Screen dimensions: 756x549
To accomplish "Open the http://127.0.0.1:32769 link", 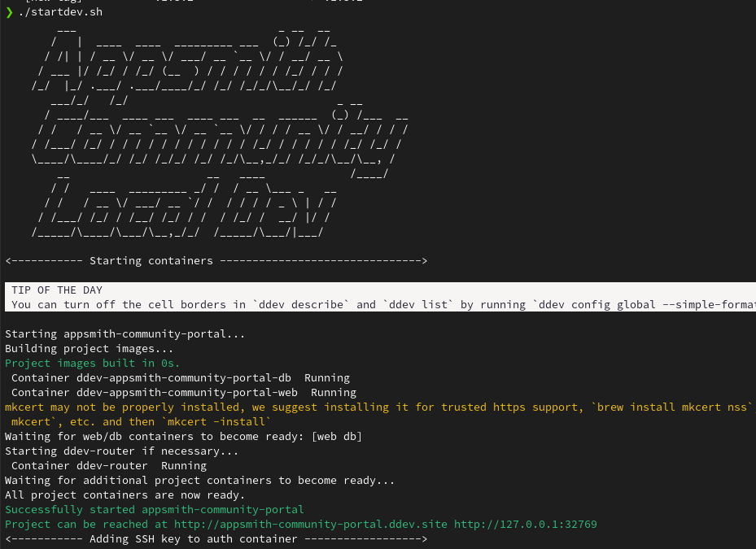I will (525, 524).
